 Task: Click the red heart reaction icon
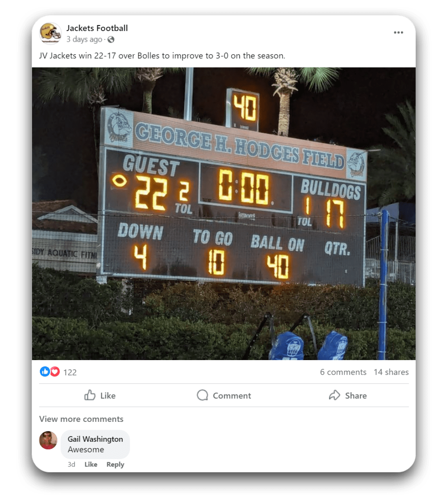pos(55,371)
